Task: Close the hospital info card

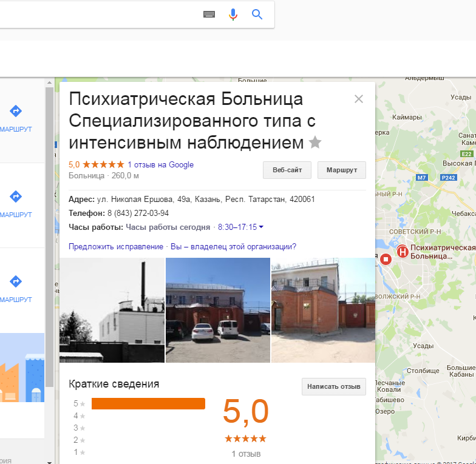Action: tap(358, 99)
